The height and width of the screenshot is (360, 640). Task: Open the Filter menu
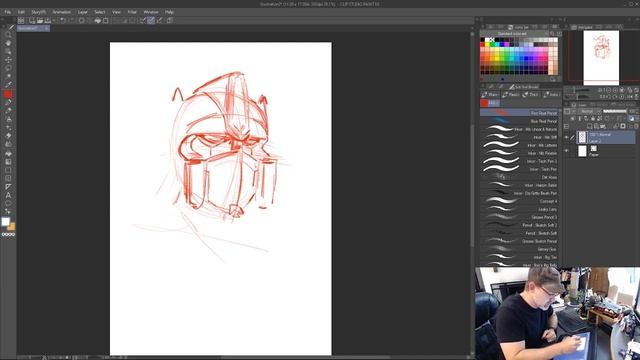point(132,12)
